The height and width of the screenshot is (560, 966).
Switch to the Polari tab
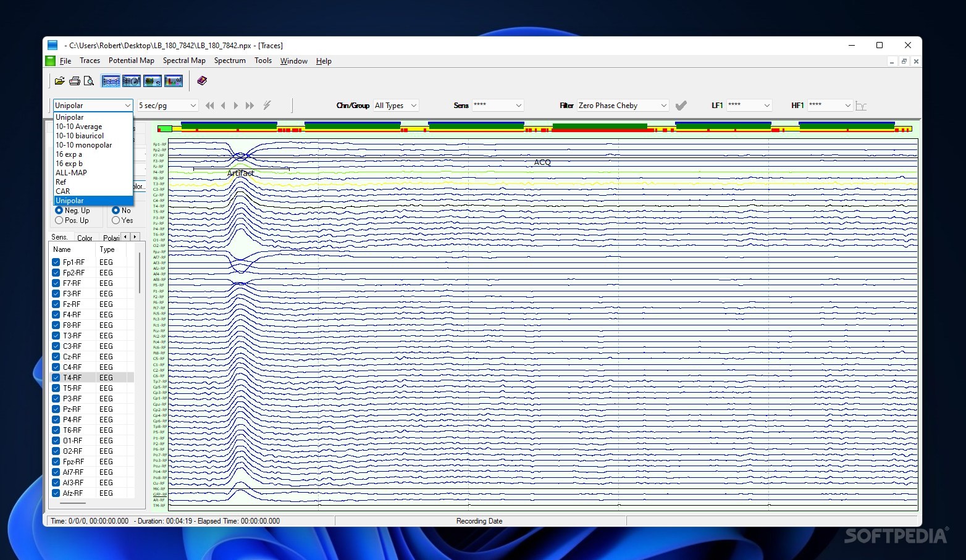point(111,238)
